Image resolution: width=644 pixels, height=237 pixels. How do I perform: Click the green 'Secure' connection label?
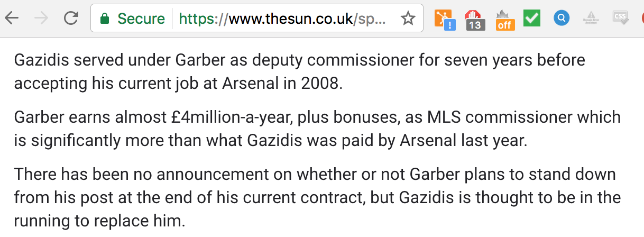(x=141, y=19)
